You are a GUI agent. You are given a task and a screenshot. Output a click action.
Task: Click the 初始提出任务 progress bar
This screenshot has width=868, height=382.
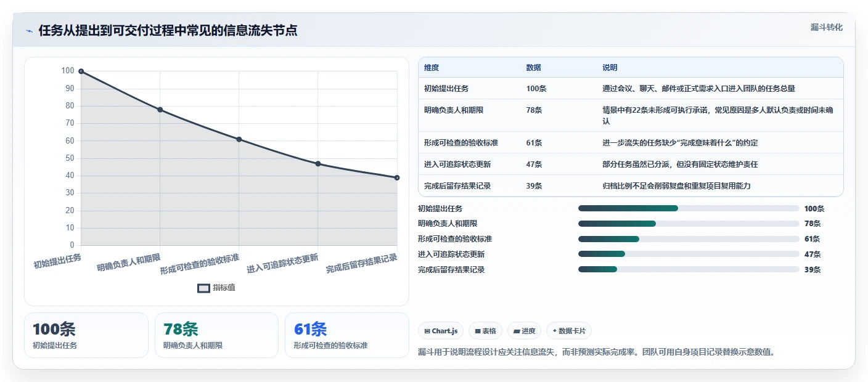(689, 208)
